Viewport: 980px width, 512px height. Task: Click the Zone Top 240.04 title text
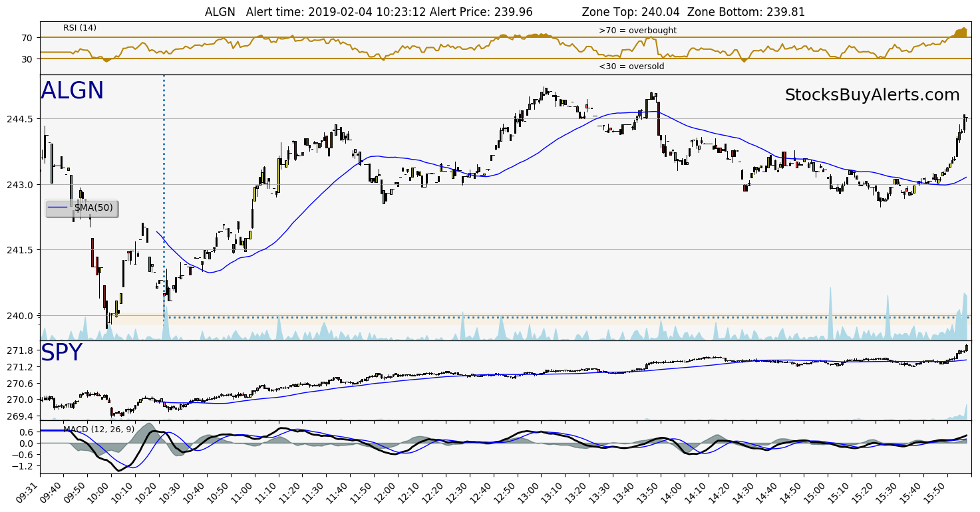[x=631, y=12]
